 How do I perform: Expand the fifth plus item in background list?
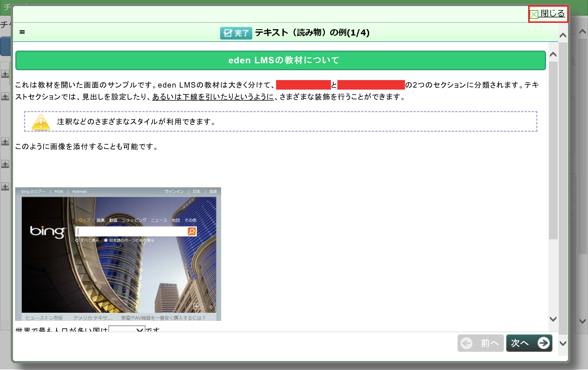click(x=5, y=186)
